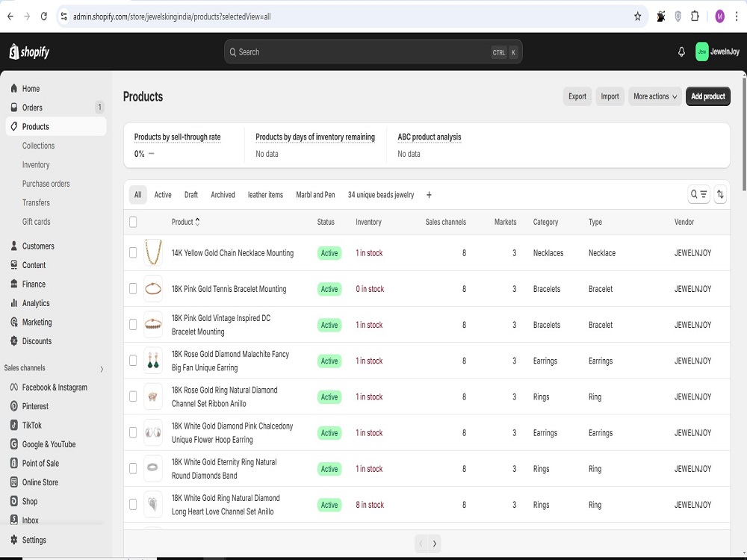Open Gift cards in sidebar
The image size is (747, 560).
[36, 222]
